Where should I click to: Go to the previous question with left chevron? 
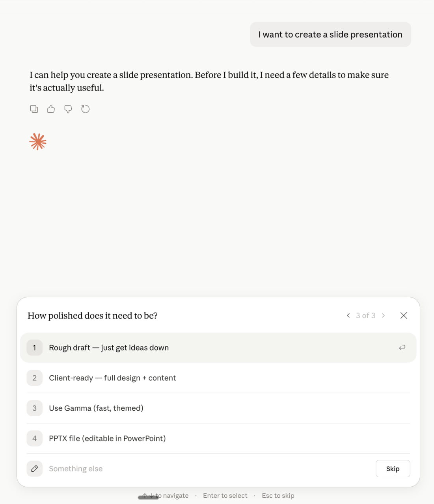pyautogui.click(x=348, y=315)
